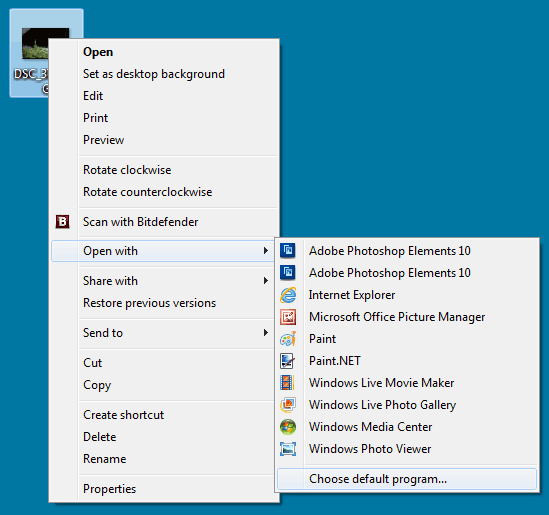Click the Windows Live Photo Gallery icon
The image size is (549, 515).
[288, 405]
